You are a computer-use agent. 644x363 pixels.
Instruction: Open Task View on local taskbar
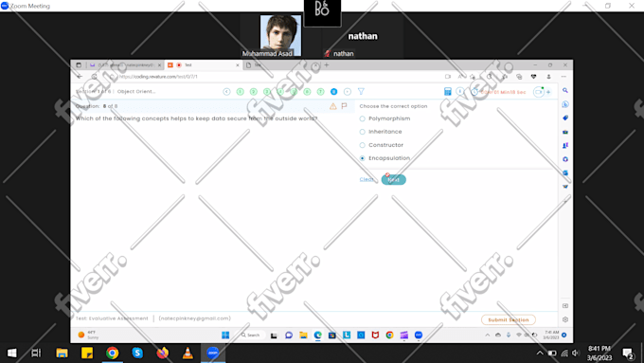coord(36,353)
